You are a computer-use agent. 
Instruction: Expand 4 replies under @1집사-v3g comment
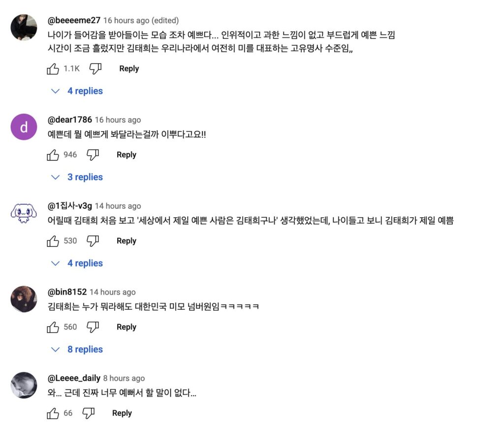(x=78, y=264)
